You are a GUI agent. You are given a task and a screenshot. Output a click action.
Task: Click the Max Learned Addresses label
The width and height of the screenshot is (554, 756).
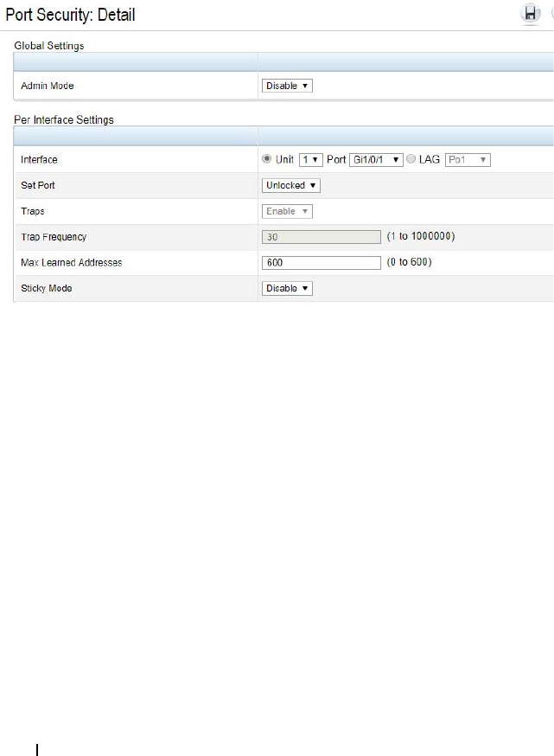pos(71,263)
